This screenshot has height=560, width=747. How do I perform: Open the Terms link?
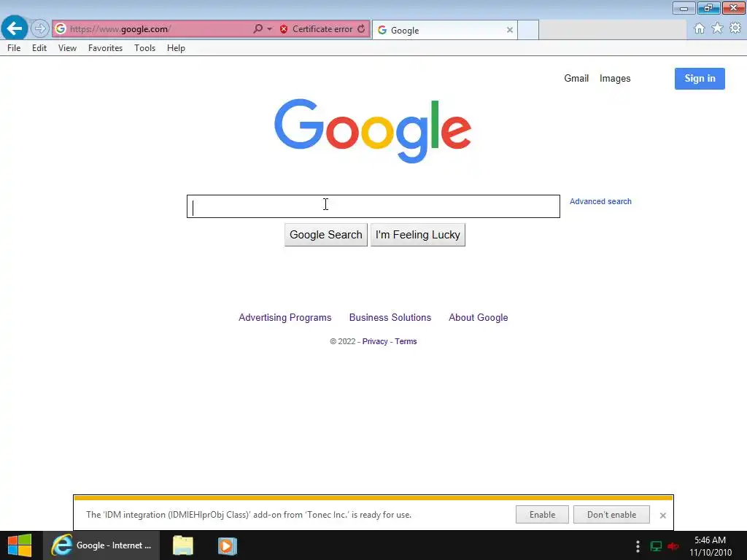coord(406,341)
